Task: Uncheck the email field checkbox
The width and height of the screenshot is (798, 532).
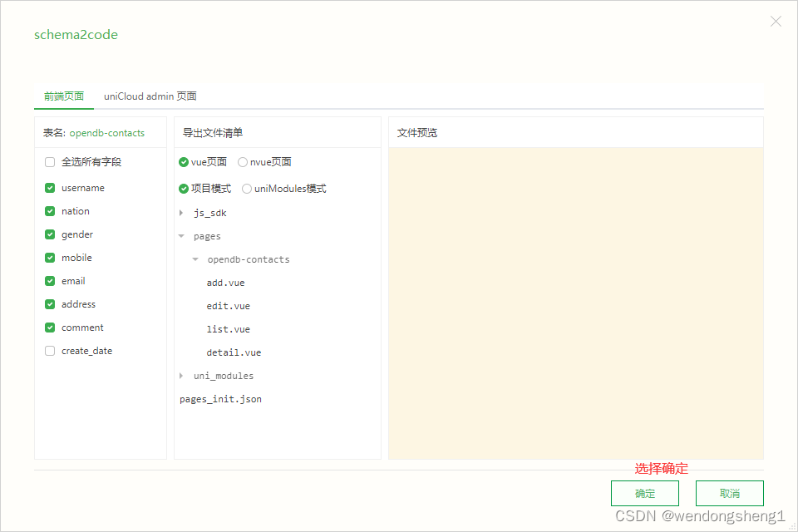Action: tap(50, 281)
